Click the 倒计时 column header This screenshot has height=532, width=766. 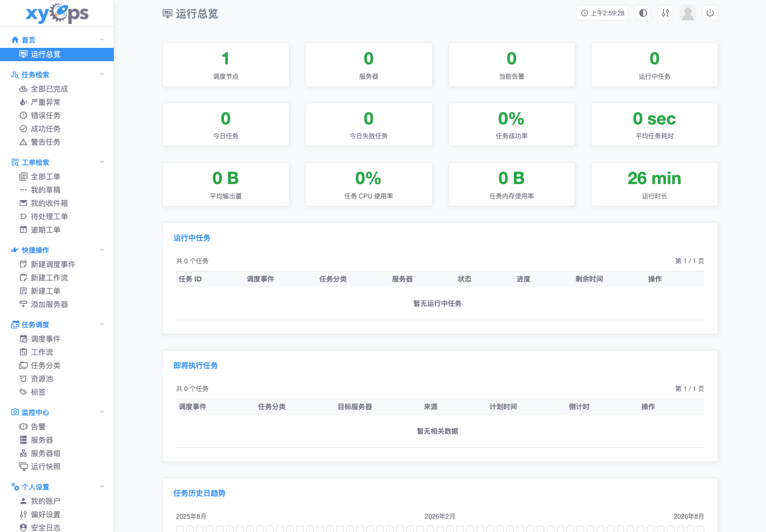click(x=579, y=406)
